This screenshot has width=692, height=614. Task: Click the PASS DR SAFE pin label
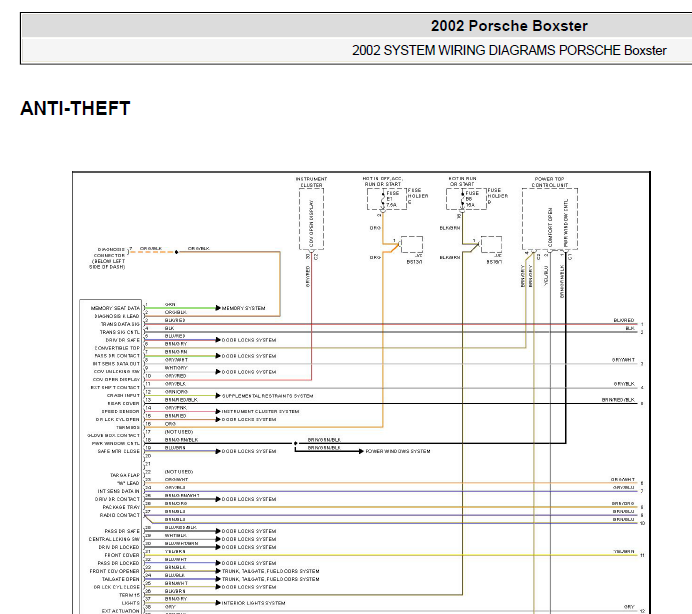[x=122, y=531]
